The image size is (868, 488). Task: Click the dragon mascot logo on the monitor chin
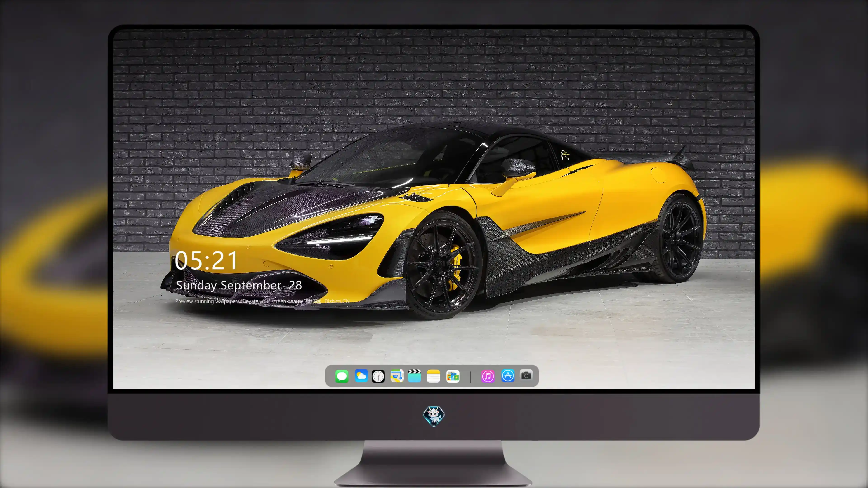coord(434,416)
